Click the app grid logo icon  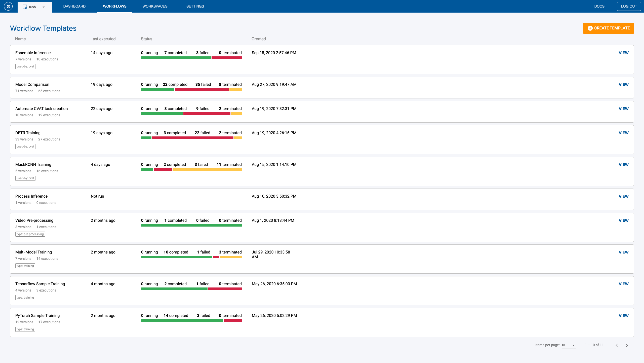(8, 6)
